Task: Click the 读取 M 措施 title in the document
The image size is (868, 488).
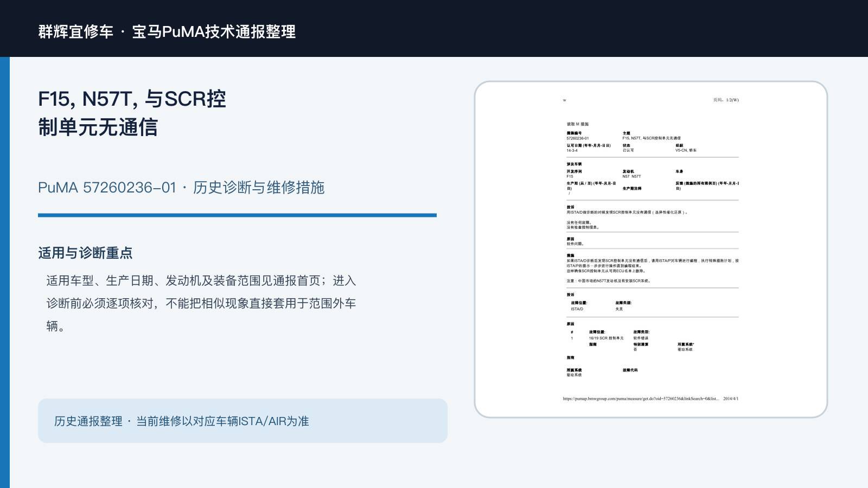Action: pos(578,124)
